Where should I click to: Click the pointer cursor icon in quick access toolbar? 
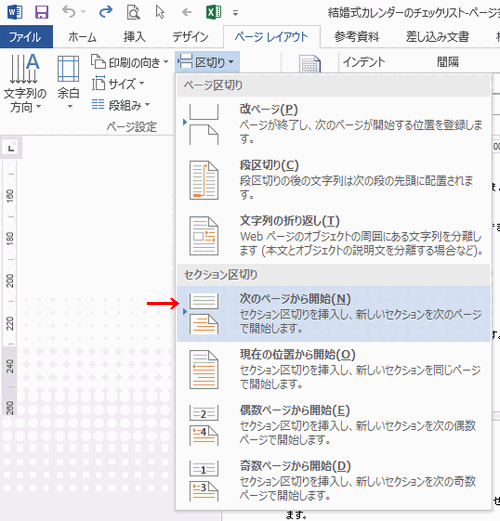[x=160, y=12]
